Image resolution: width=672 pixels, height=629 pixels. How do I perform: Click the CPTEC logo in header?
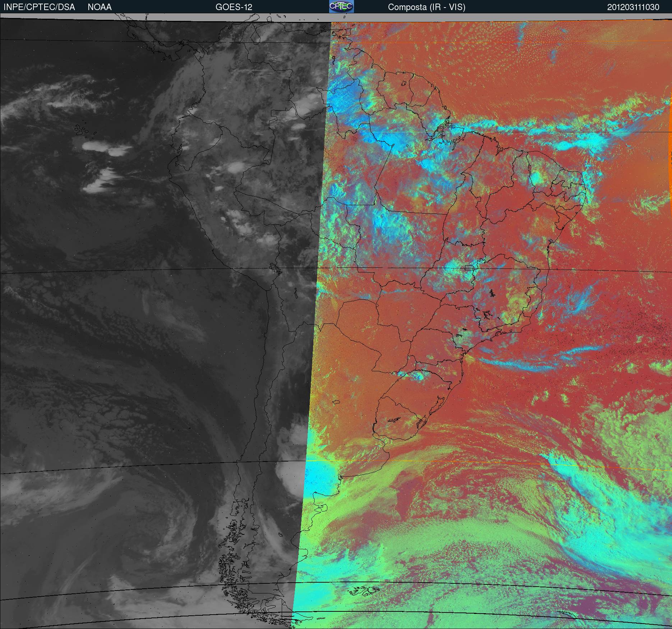tap(341, 6)
